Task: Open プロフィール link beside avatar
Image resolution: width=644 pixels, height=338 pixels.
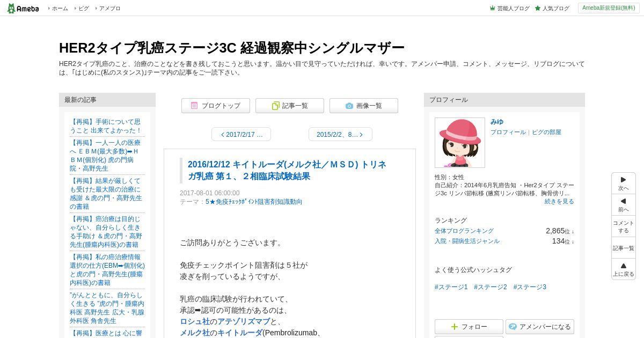Action: [x=508, y=132]
